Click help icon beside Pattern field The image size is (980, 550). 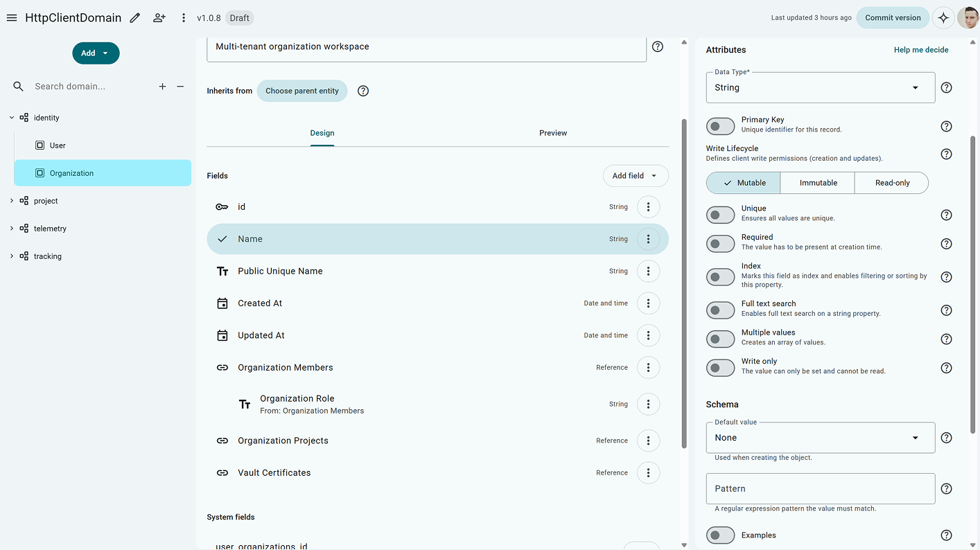point(946,488)
